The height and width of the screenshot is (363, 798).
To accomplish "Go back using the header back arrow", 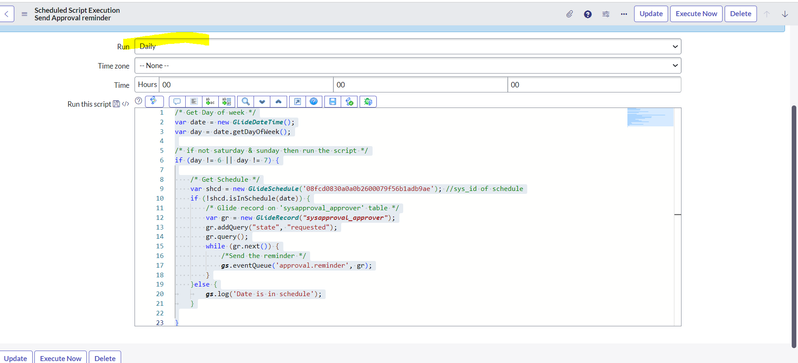I will tap(6, 14).
